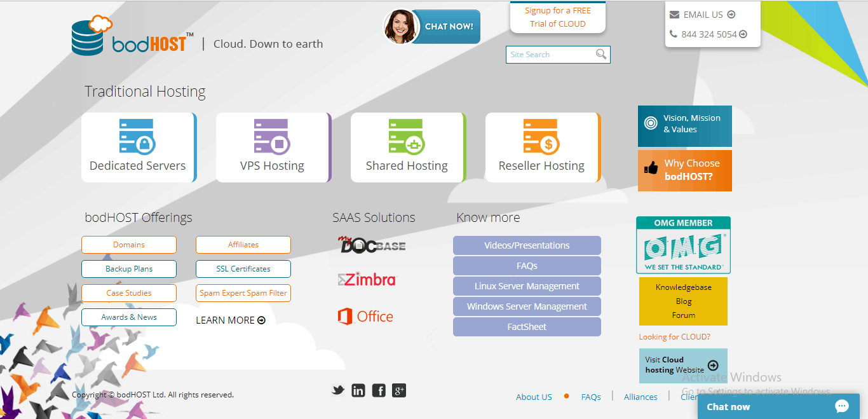Open FAQs button in Know more list
Viewport: 868px width, 419px height.
click(527, 266)
